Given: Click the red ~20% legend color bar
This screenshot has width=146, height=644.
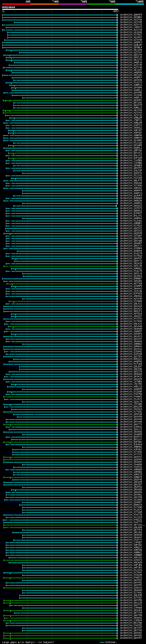Looking at the screenshot, I should pos(16,4).
